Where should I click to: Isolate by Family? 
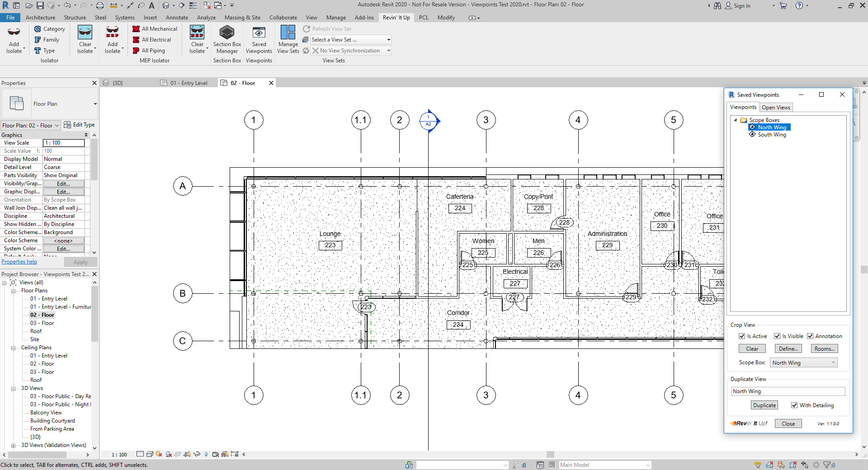click(47, 40)
